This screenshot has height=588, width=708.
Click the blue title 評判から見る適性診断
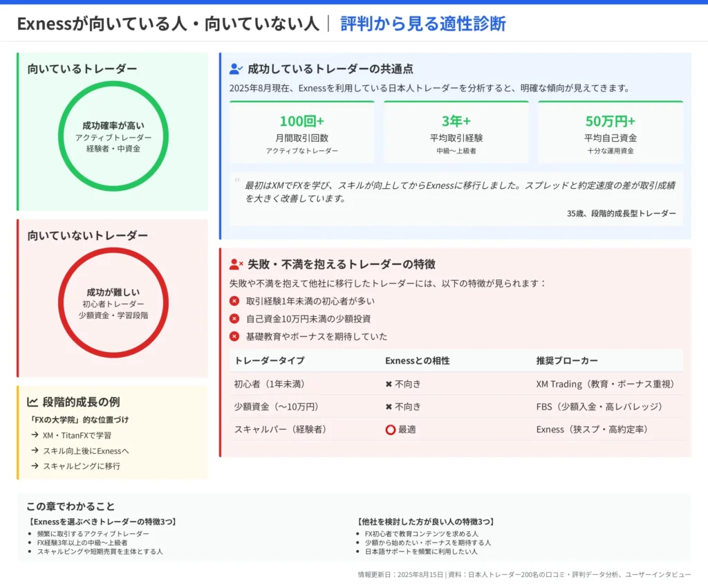click(423, 24)
